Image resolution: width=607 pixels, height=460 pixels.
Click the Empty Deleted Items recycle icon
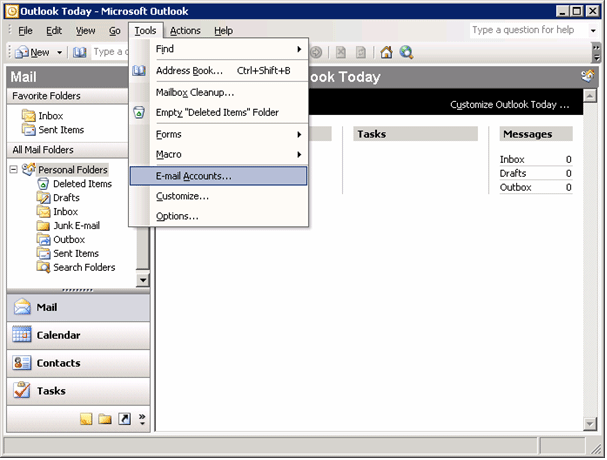pos(139,113)
